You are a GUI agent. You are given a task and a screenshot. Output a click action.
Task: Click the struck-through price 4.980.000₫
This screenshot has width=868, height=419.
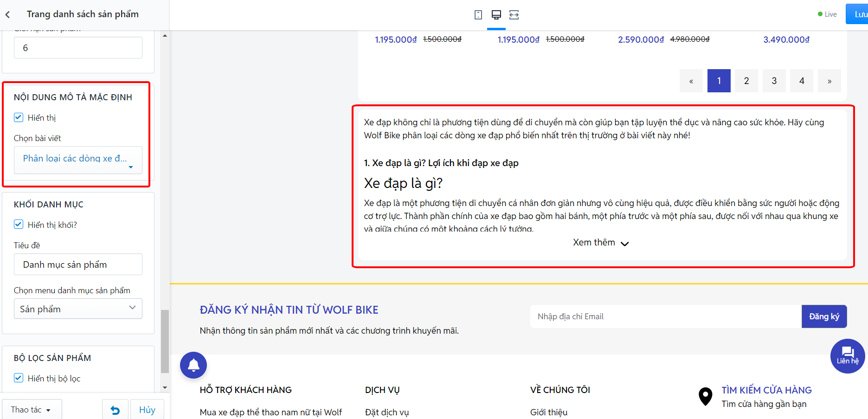[690, 39]
